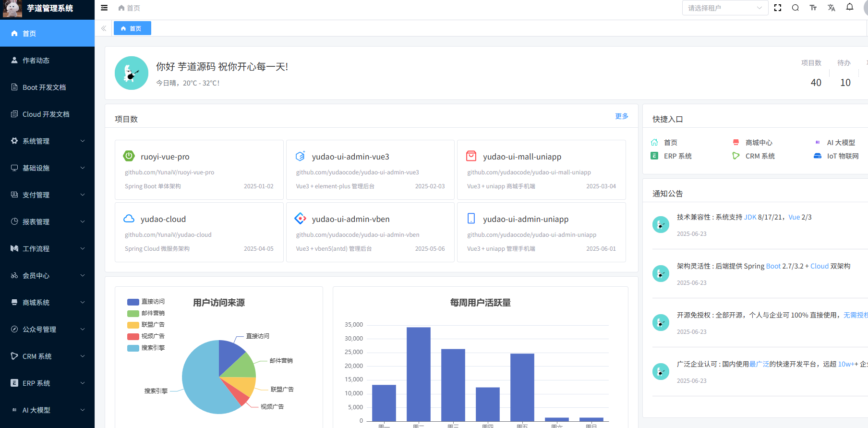Click the 更多 link in projects

coord(621,116)
